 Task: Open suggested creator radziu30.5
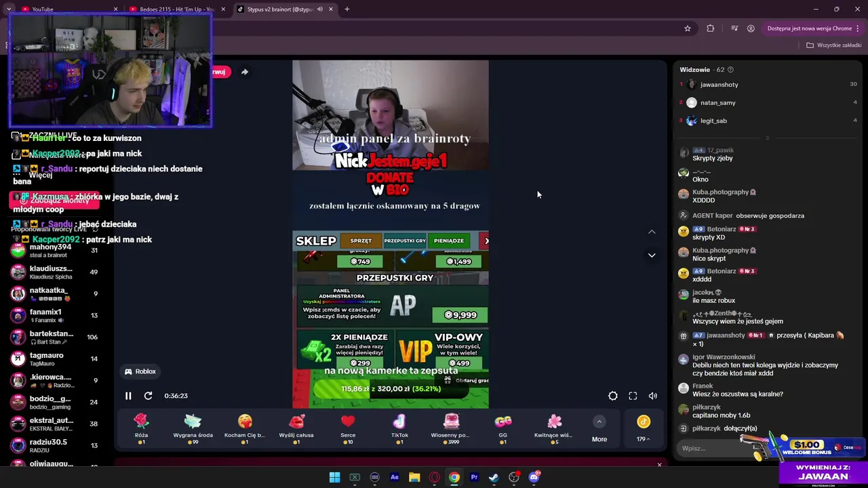point(56,446)
